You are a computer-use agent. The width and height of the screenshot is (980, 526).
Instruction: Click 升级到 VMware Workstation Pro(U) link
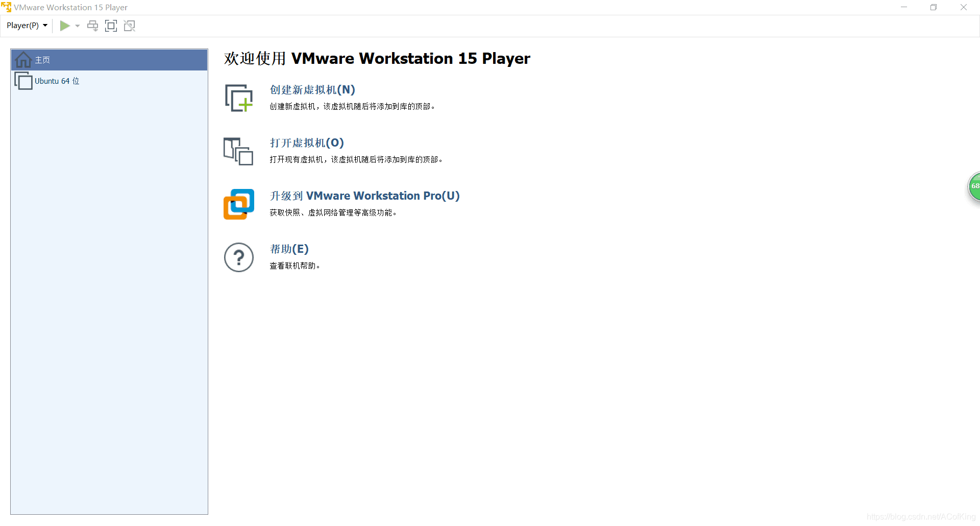(x=364, y=196)
